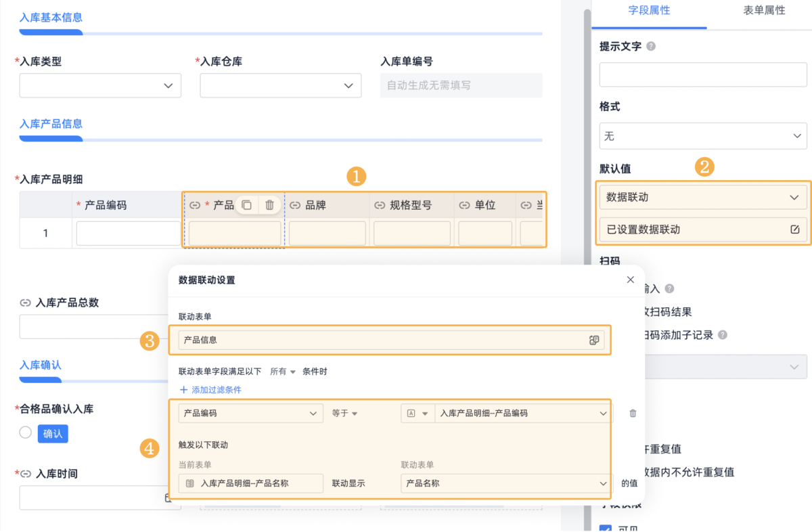Delete the filter condition using its trash icon
Image resolution: width=812 pixels, height=532 pixels.
click(x=631, y=413)
